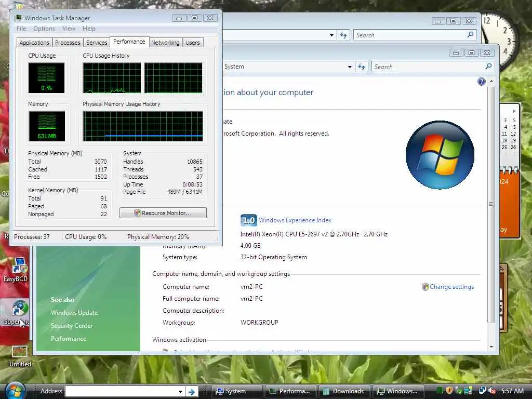Click status bar text Physical Memory: 20%
This screenshot has height=399, width=532.
click(158, 237)
